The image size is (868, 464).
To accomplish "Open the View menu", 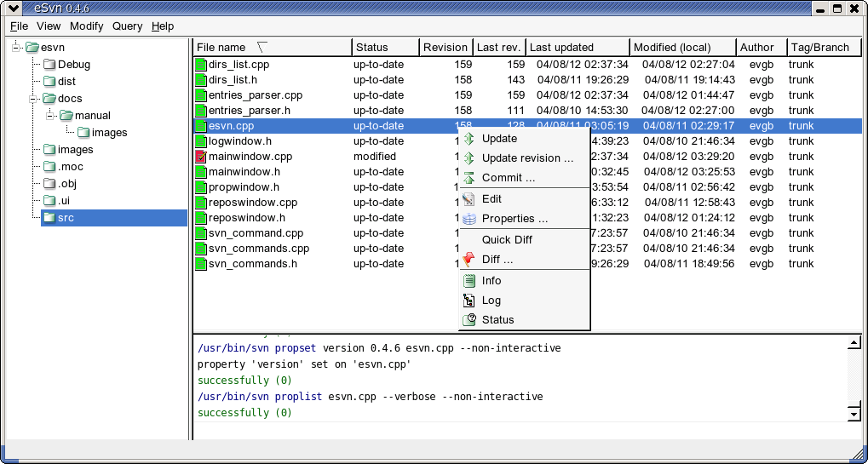I will click(x=49, y=26).
